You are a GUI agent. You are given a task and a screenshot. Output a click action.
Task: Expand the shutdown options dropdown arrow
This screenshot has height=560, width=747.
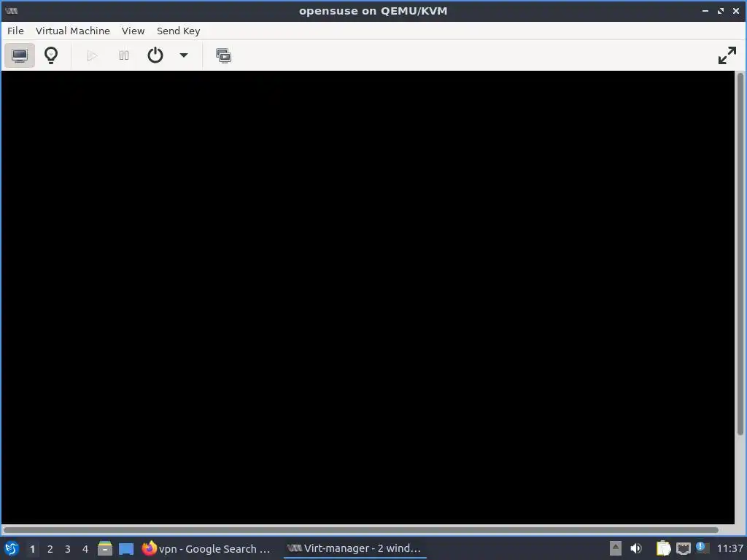pos(183,55)
